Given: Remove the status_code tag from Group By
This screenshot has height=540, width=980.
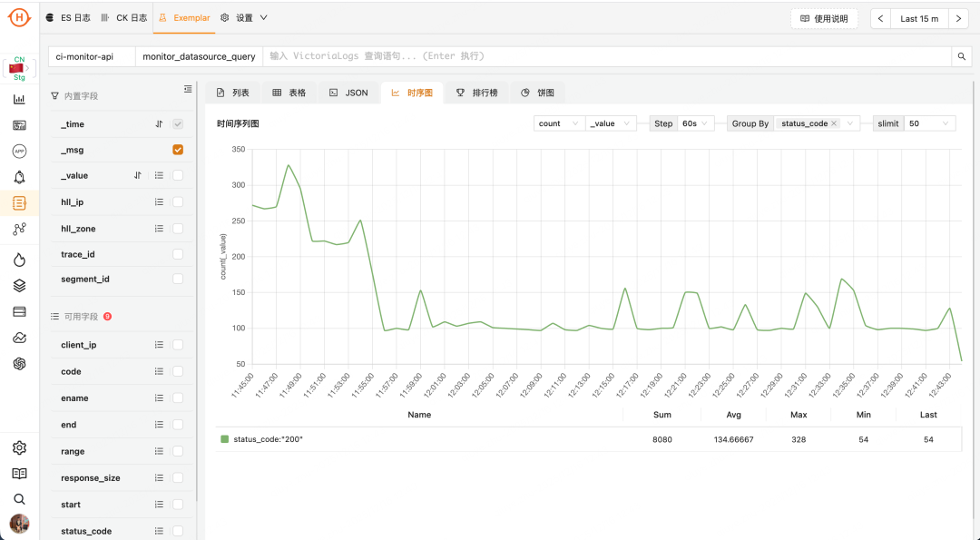Looking at the screenshot, I should (x=834, y=123).
